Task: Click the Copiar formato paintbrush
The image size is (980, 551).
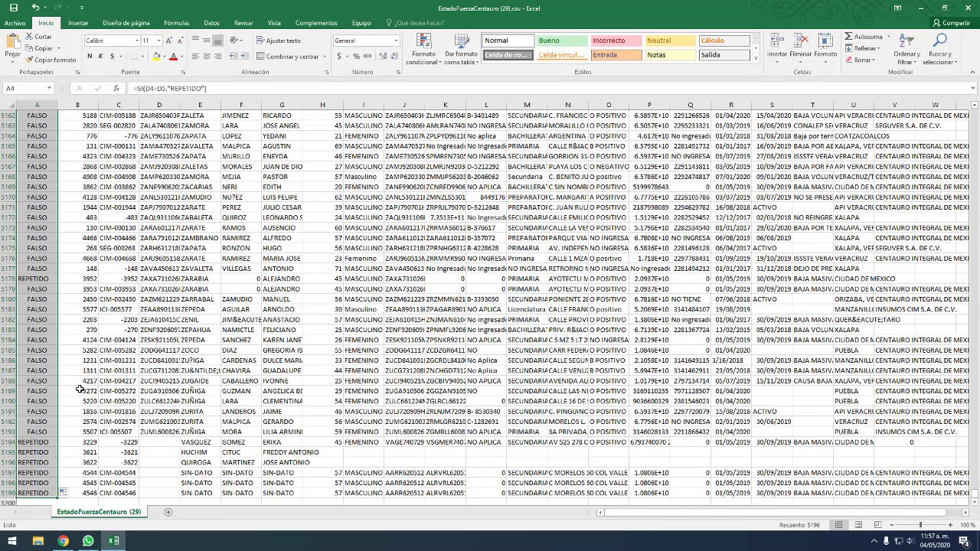Action: click(50, 60)
